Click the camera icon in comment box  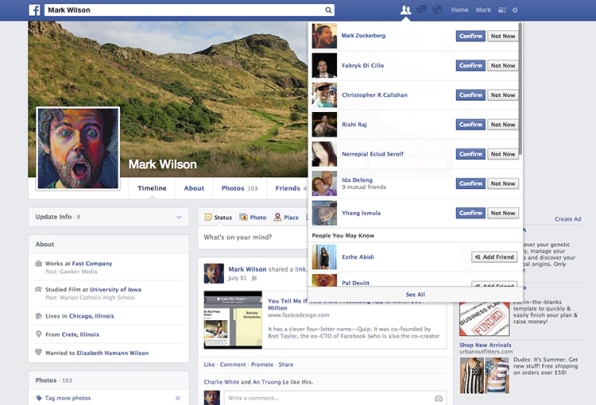[439, 398]
